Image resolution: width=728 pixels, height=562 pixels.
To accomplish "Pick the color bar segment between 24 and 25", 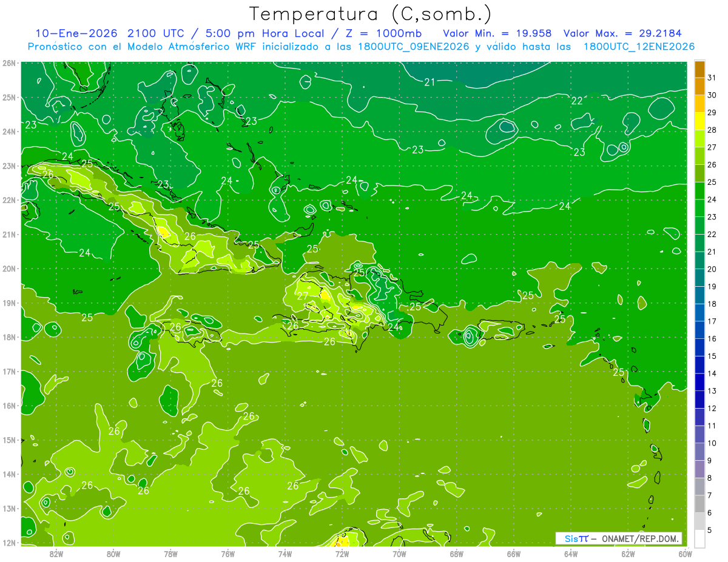I will click(699, 190).
